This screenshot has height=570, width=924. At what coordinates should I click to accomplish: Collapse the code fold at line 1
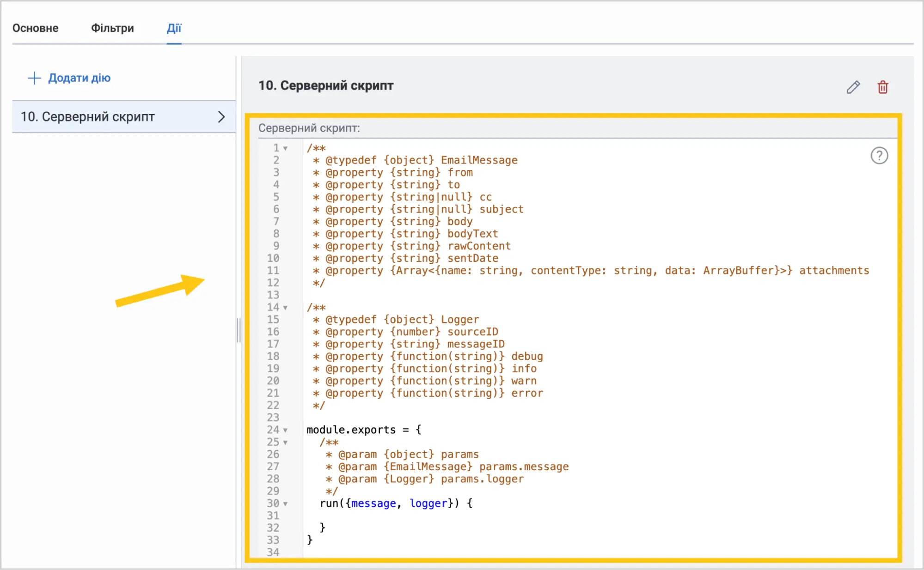click(286, 149)
